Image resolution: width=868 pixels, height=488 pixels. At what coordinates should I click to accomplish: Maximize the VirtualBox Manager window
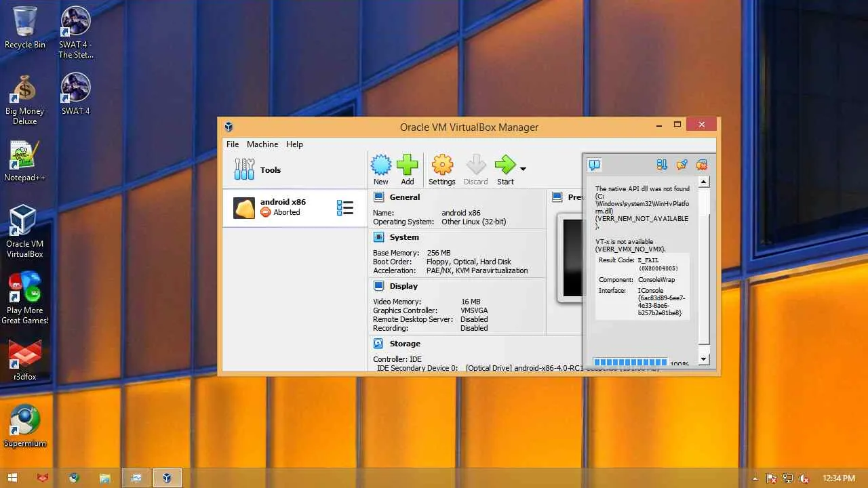(x=677, y=125)
